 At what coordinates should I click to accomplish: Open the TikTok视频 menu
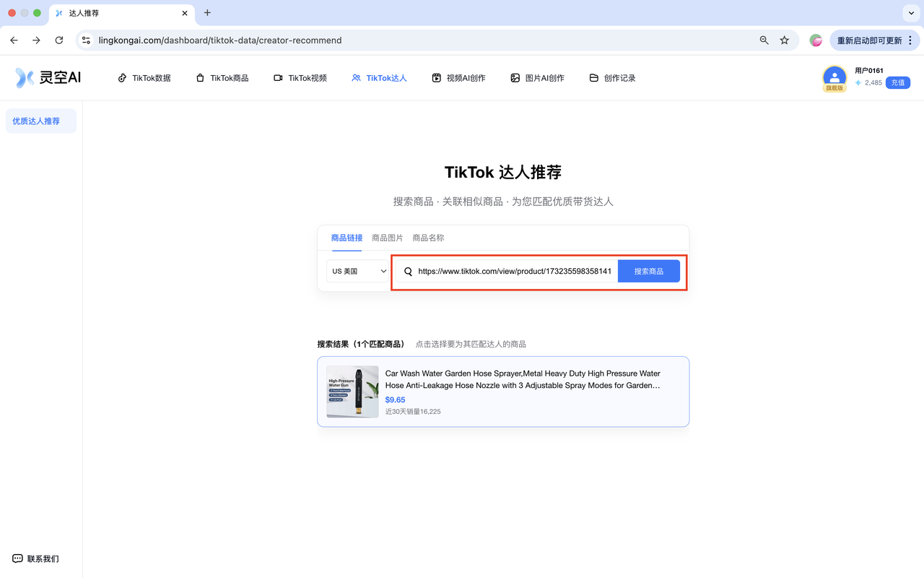coord(300,78)
